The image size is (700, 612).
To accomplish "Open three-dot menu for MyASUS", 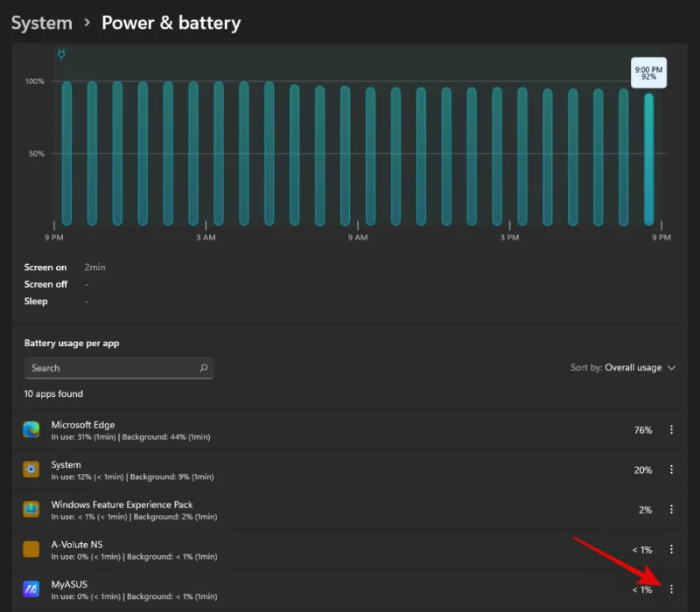I will (x=672, y=589).
